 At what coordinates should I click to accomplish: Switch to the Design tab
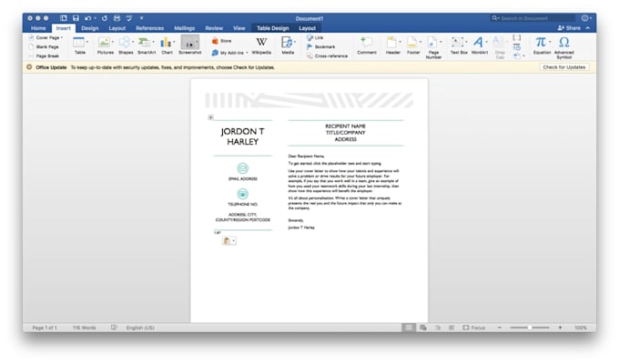pyautogui.click(x=89, y=28)
